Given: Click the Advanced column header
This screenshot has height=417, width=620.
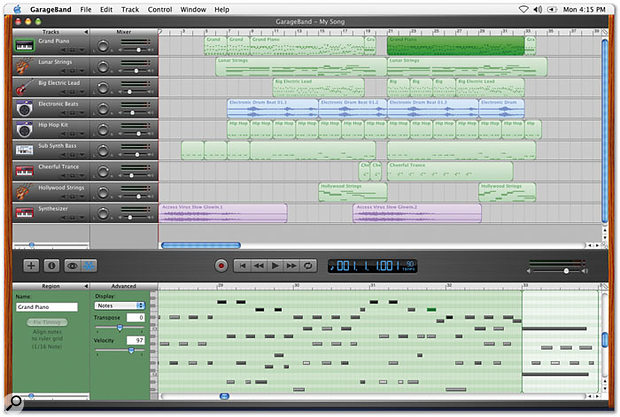Looking at the screenshot, I should click(124, 286).
